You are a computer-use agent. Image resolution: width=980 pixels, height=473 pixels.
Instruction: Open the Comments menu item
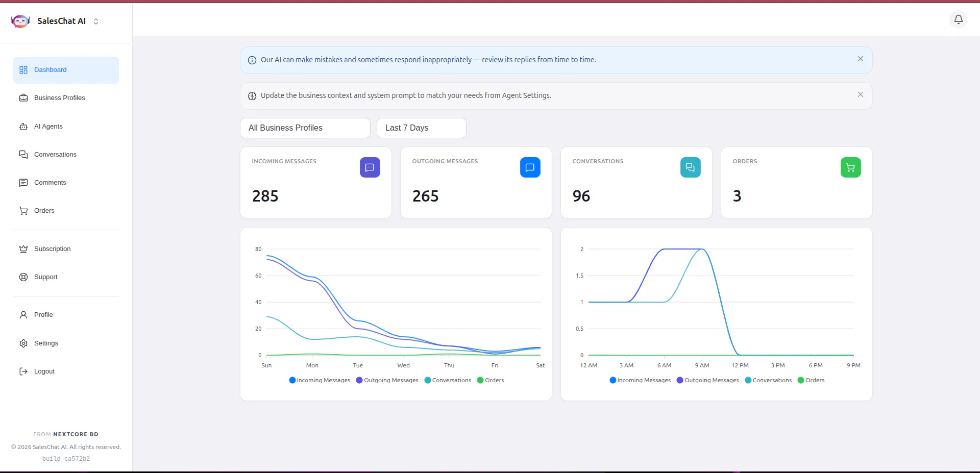point(66,183)
